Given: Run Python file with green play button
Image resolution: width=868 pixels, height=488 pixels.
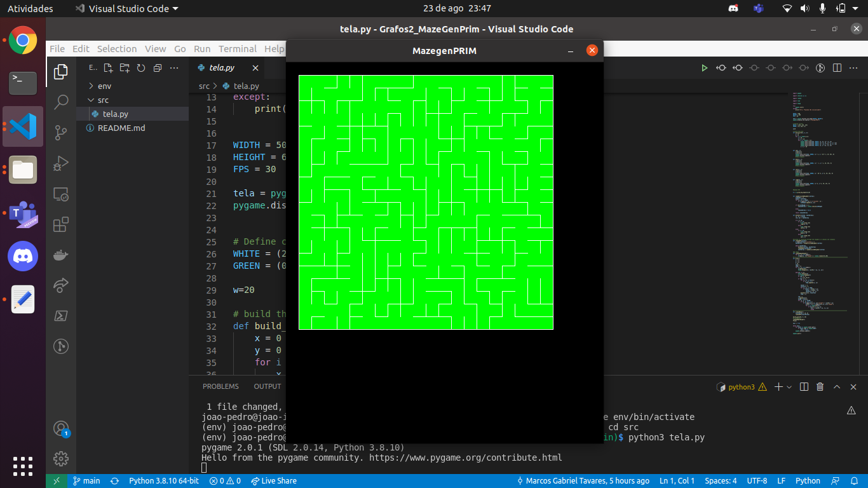Looking at the screenshot, I should pos(704,68).
